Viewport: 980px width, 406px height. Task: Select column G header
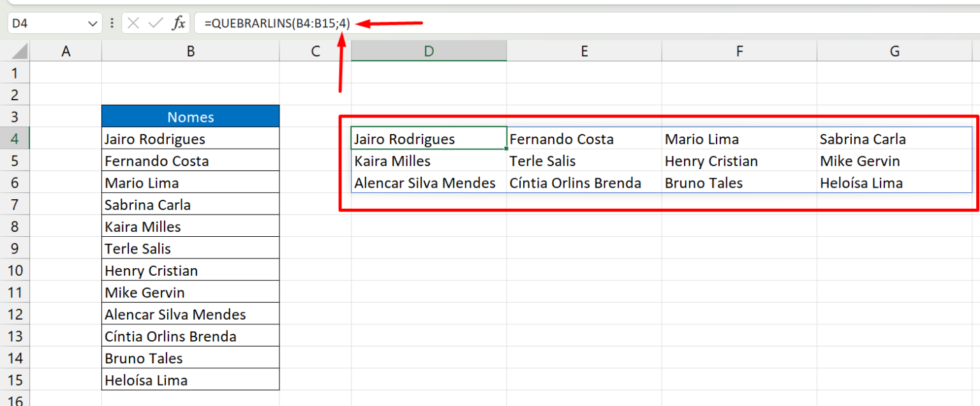click(x=894, y=50)
